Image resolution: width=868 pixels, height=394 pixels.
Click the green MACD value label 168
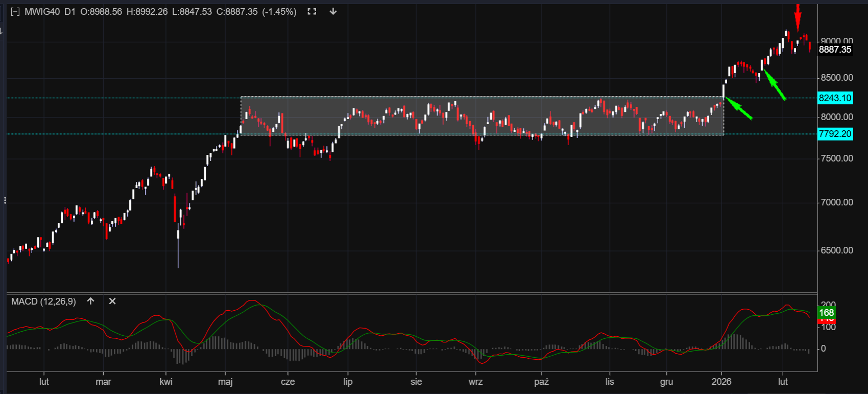click(x=826, y=312)
